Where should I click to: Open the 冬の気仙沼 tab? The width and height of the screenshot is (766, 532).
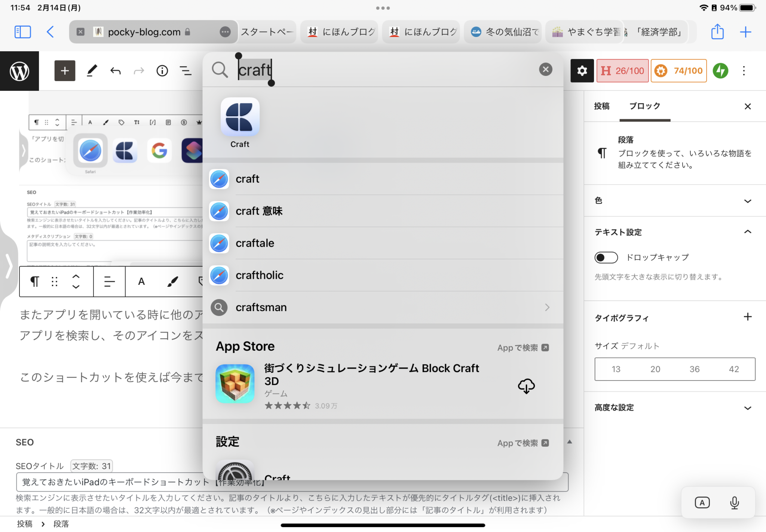[x=503, y=32]
